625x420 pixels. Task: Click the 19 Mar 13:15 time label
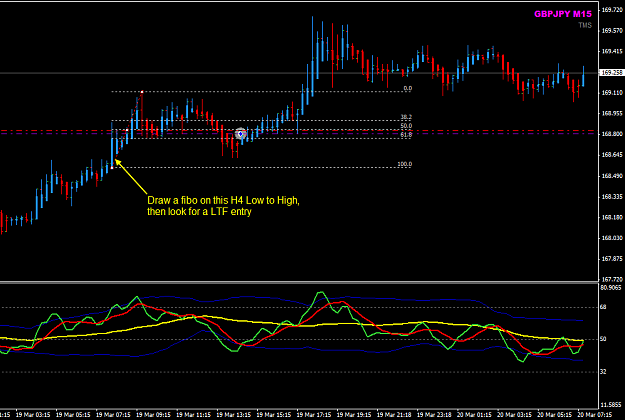point(234,414)
